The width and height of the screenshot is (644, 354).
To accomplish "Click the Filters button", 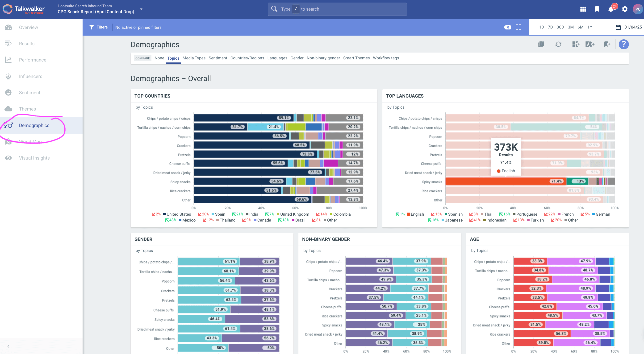I will [99, 27].
